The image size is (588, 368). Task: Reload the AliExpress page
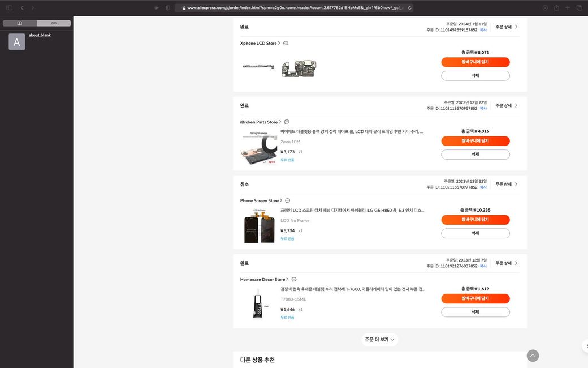409,8
